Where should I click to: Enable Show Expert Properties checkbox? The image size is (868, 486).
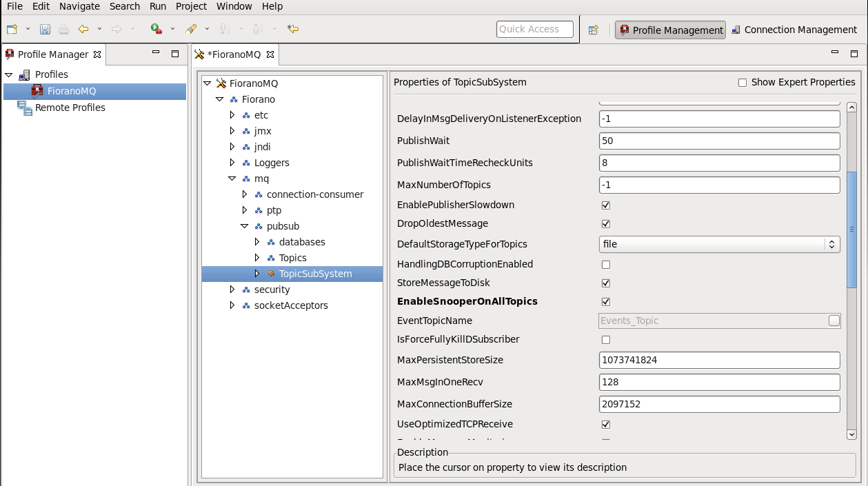[x=743, y=83]
